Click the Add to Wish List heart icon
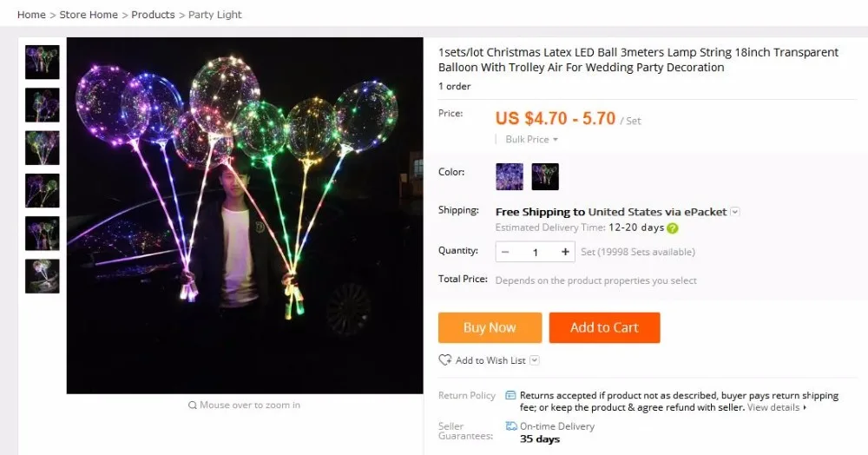Screen dimensions: 868x455 (x=445, y=360)
